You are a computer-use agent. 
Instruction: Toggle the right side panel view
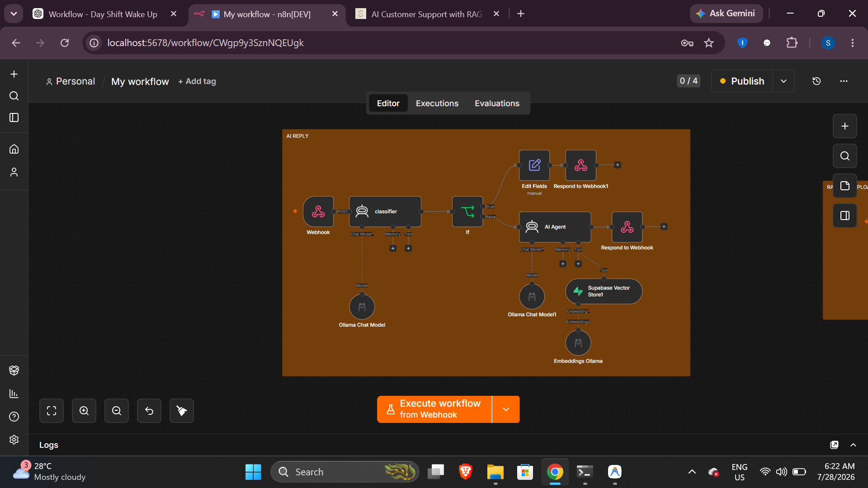845,216
